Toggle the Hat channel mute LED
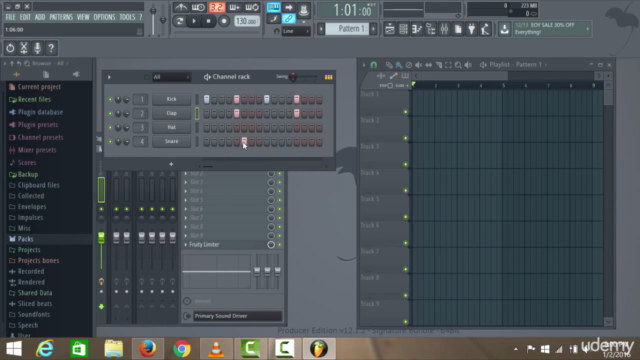Viewport: 640px width, 360px height. coord(110,127)
